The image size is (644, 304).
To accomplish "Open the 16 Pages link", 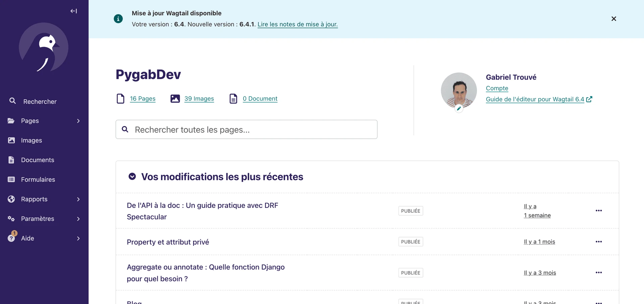I will pos(143,99).
